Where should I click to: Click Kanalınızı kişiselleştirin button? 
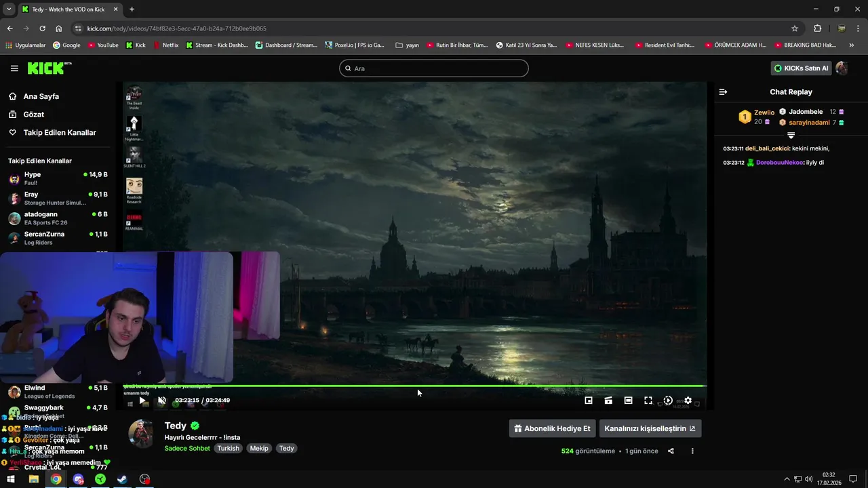coord(650,428)
